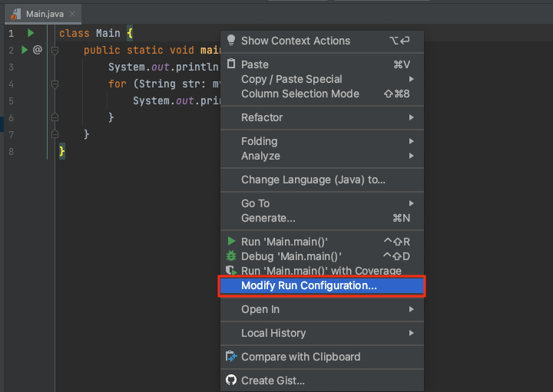The width and height of the screenshot is (553, 392).
Task: Select Create Gist...
Action: (322, 380)
